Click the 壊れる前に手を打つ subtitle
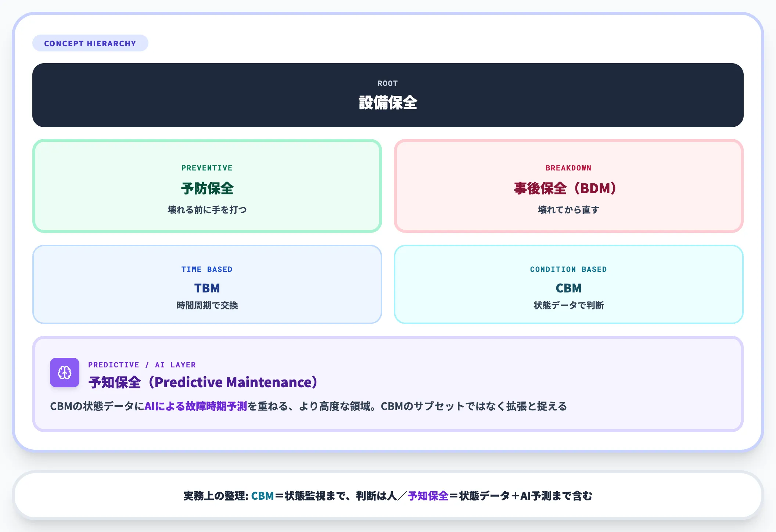This screenshot has height=532, width=776. pyautogui.click(x=207, y=209)
